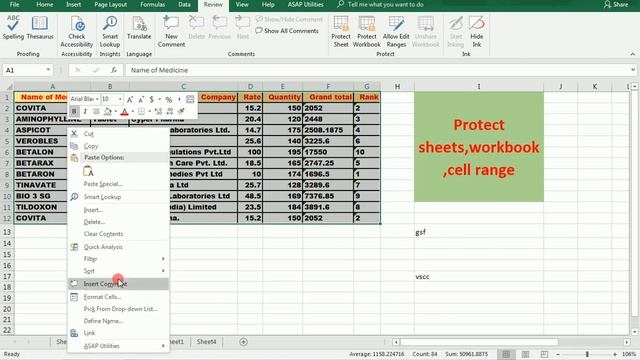
Task: Click the Share button
Action: 616,4
